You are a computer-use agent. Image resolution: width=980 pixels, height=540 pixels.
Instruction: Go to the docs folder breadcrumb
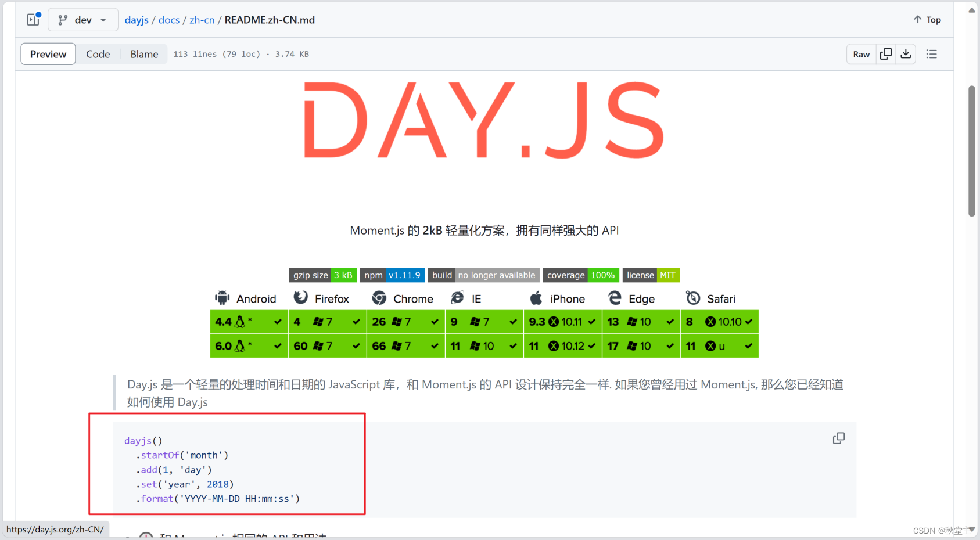(169, 20)
